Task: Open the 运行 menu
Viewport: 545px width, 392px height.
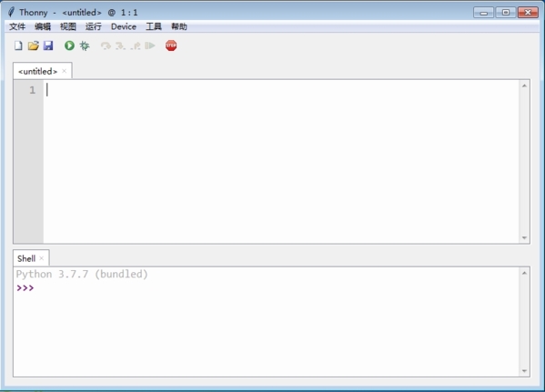Action: [94, 26]
